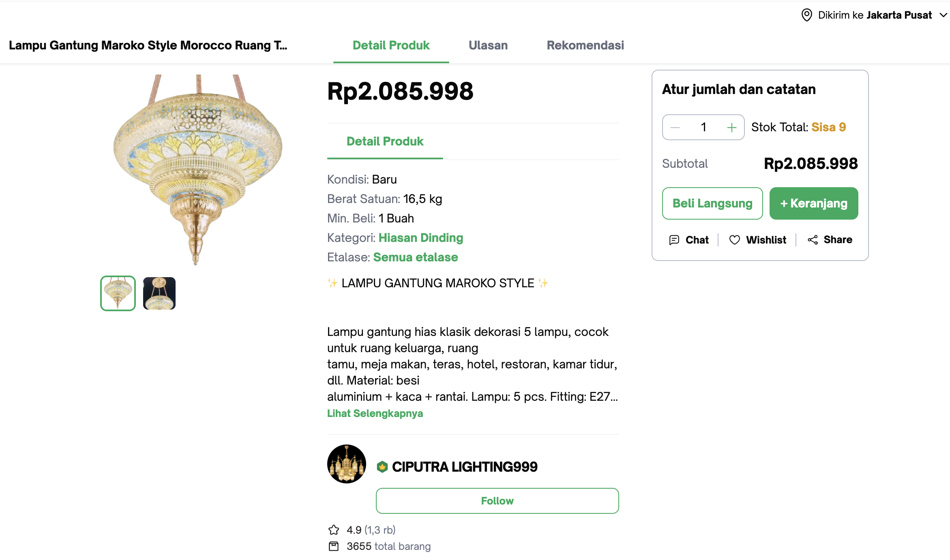950x560 pixels.
Task: Click the green official store badge
Action: click(x=382, y=467)
